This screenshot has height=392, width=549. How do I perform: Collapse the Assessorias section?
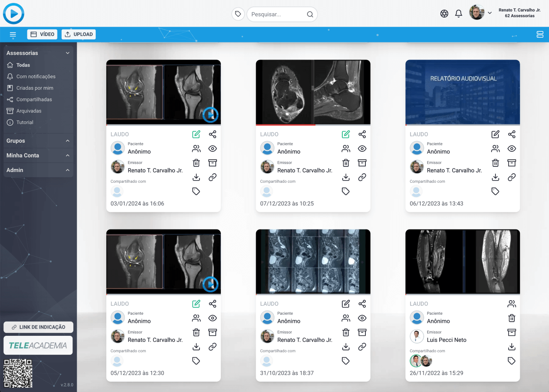67,53
